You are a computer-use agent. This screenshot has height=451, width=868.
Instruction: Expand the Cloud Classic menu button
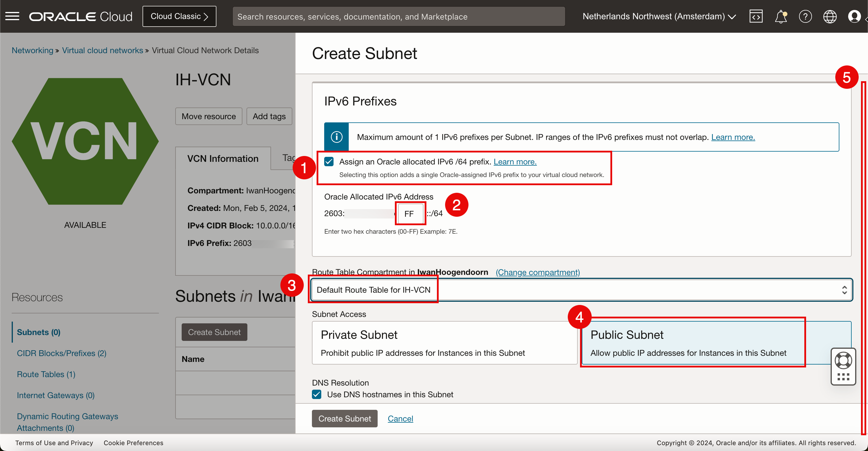[179, 16]
